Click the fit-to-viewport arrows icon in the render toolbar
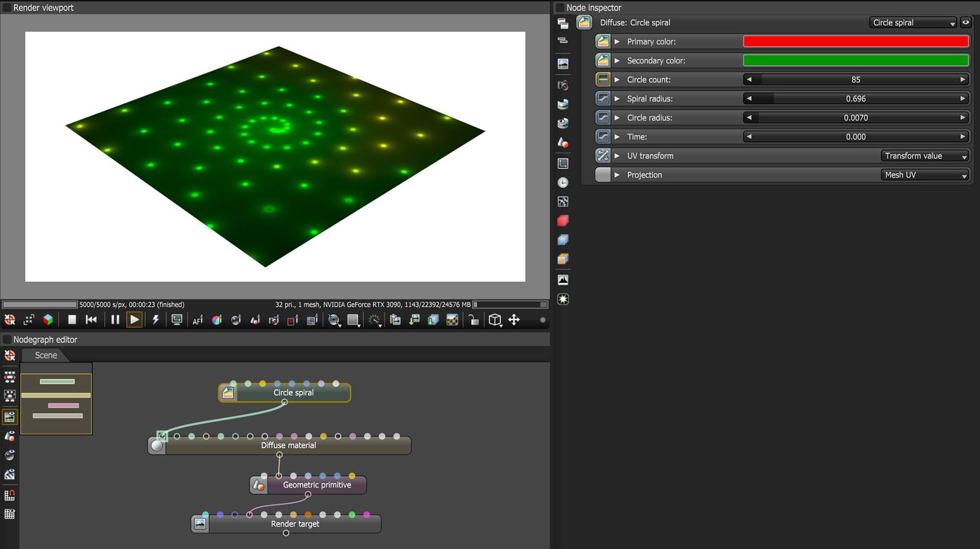 (29, 320)
